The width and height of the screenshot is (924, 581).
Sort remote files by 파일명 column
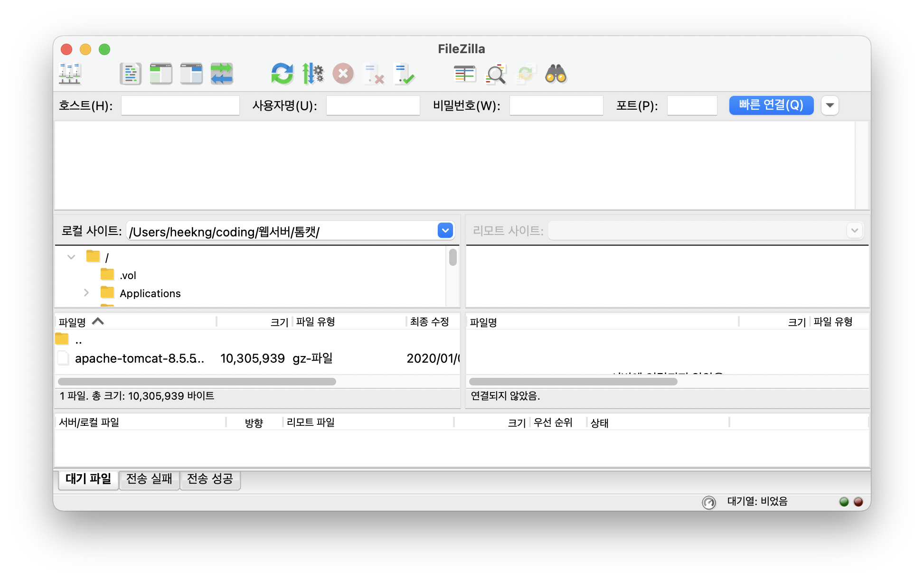[x=603, y=322]
